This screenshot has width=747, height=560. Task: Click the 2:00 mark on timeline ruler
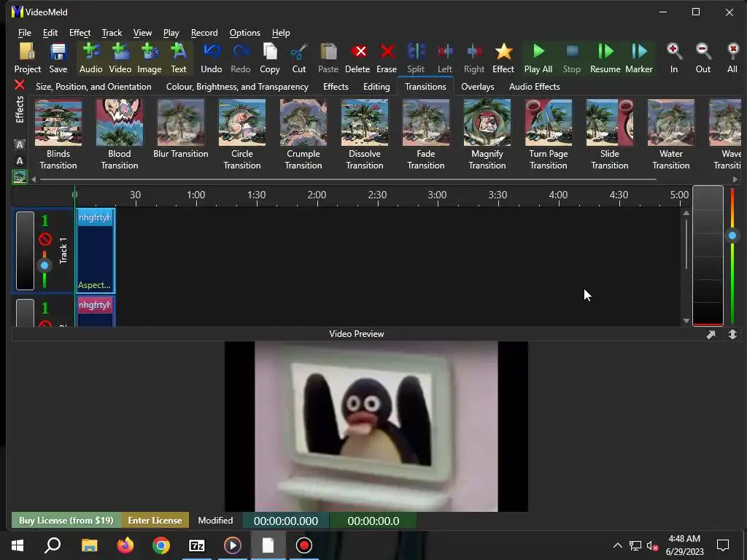[317, 195]
